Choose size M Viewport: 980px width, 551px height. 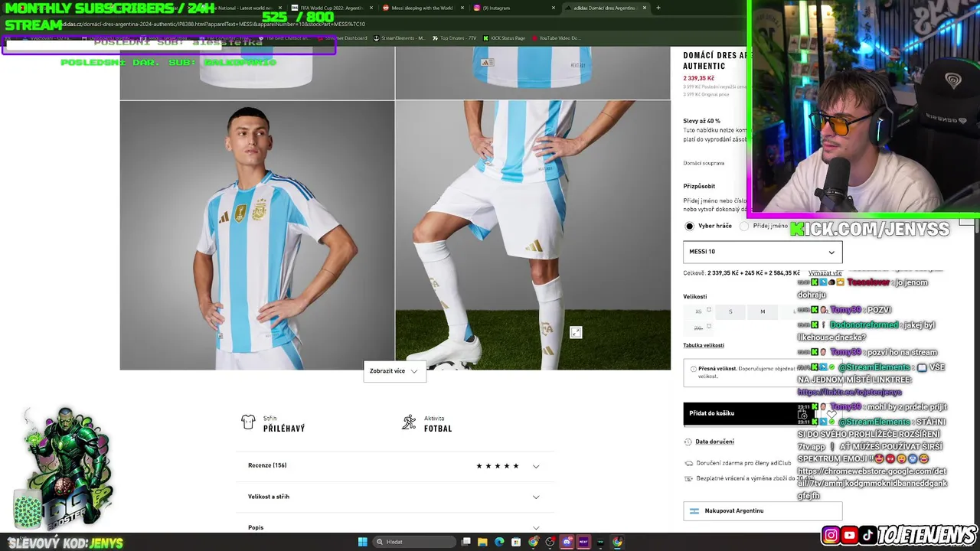763,311
